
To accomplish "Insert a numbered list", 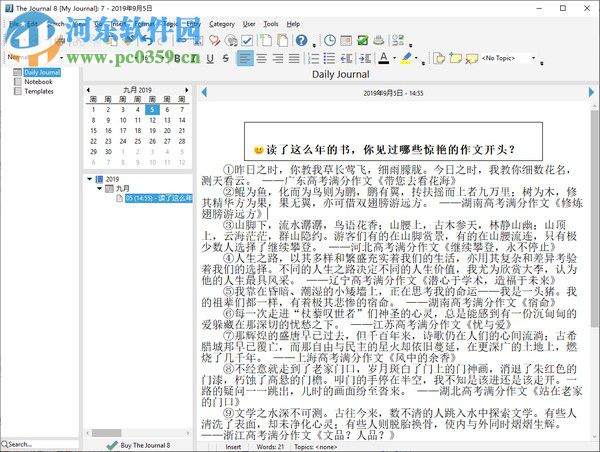I will pyautogui.click(x=313, y=58).
